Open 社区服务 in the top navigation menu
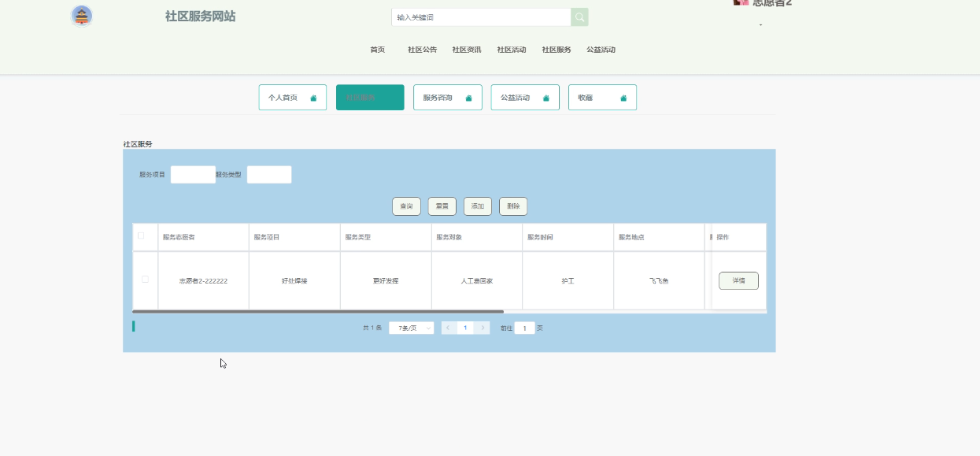Screen dimensions: 980x456 [557, 50]
